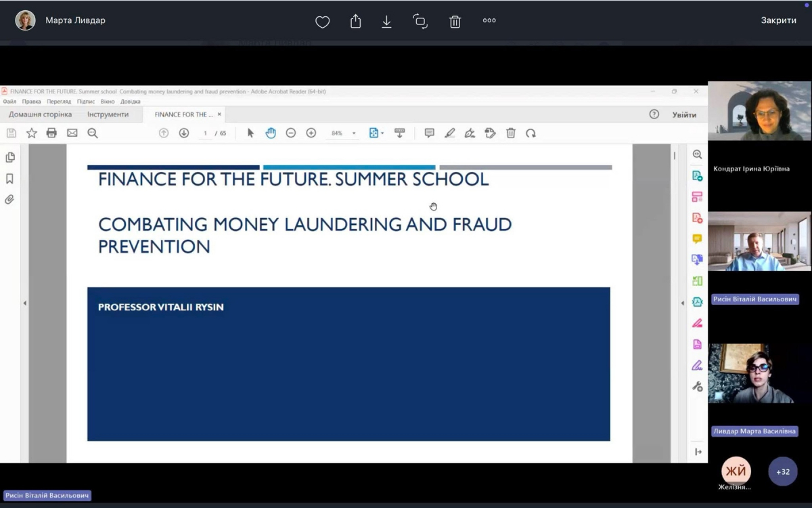Viewport: 812px width, 508px height.
Task: Collapse the right tools pane arrow
Action: tap(682, 303)
